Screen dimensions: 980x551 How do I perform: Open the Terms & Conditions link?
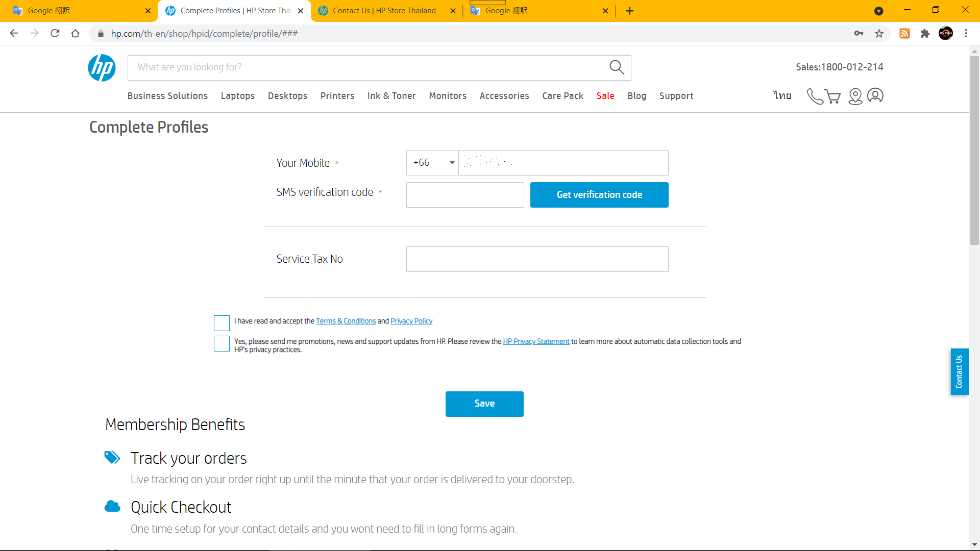[346, 321]
